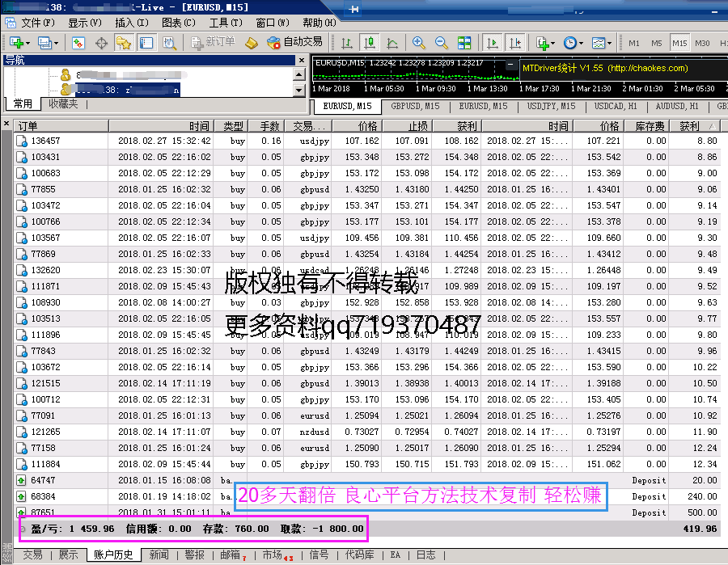Click the 库存费 column header
Viewport: 728px width, 565px height.
645,126
